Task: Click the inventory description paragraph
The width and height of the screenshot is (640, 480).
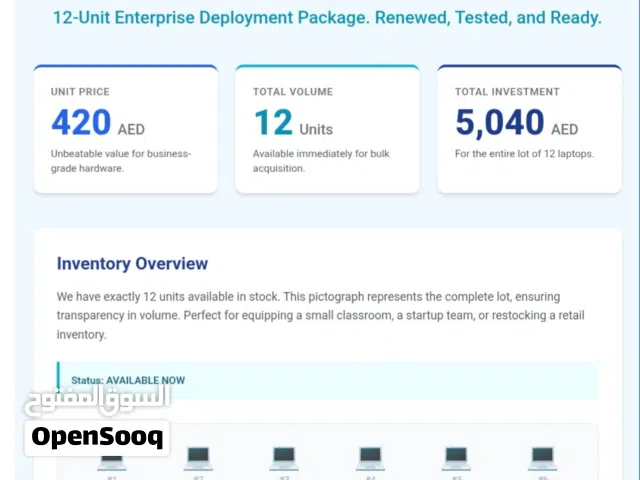Action: point(320,315)
